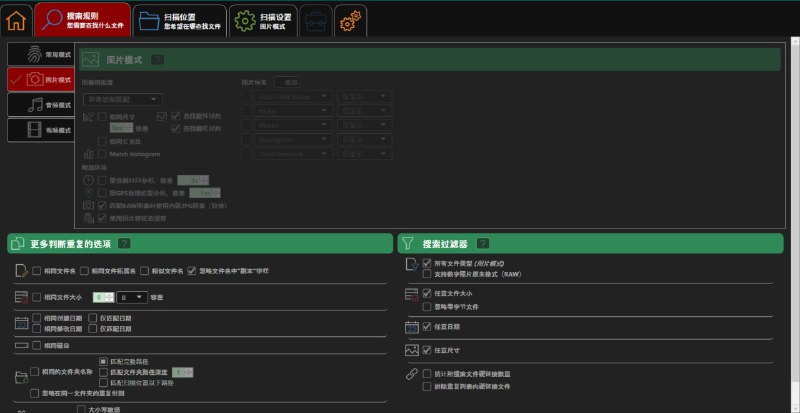800x413 pixels.
Task: Open help button beside 更多判断重复的选项
Action: click(x=124, y=244)
